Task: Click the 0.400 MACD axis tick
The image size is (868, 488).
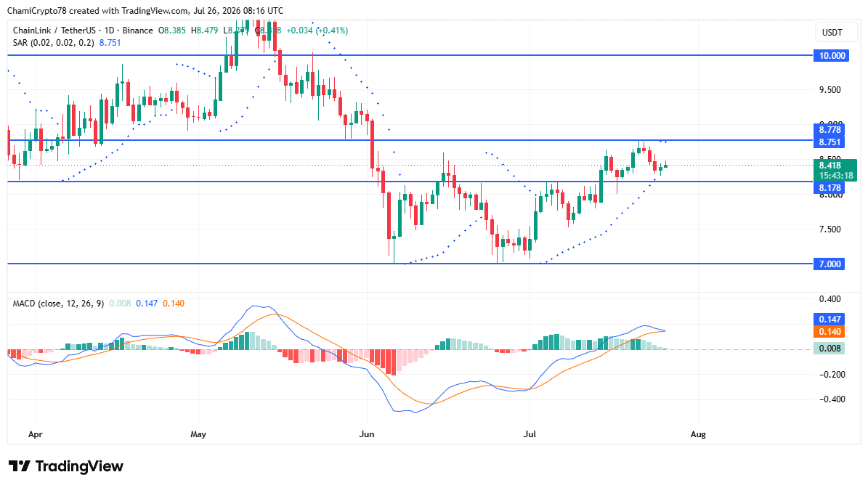Action: pos(830,299)
